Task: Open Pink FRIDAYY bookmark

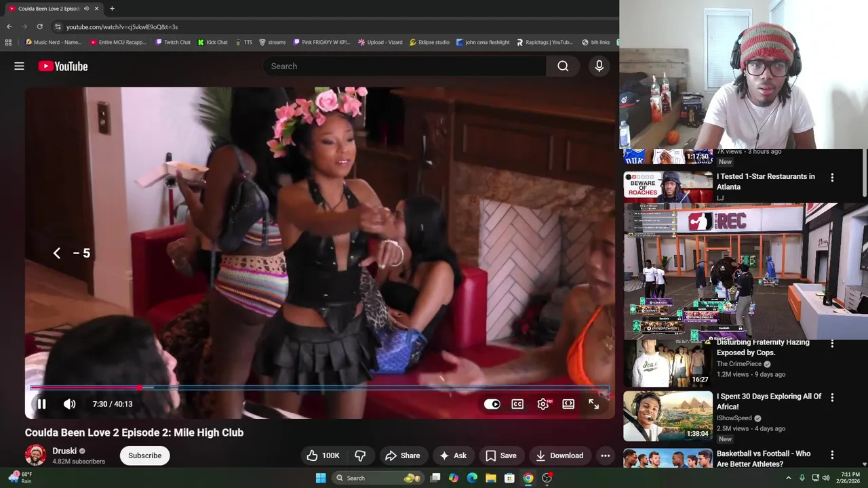Action: click(321, 42)
